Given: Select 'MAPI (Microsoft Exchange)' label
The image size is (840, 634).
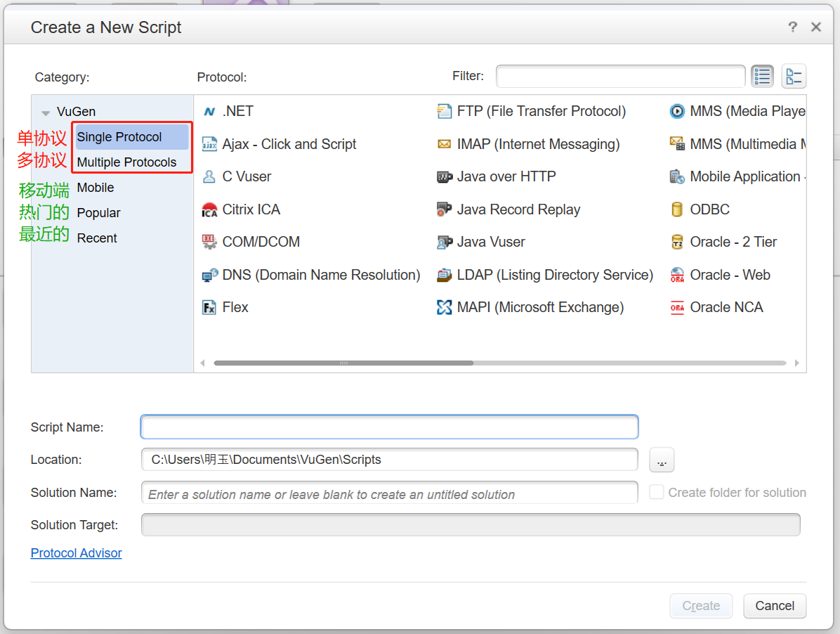Looking at the screenshot, I should click(x=540, y=308).
